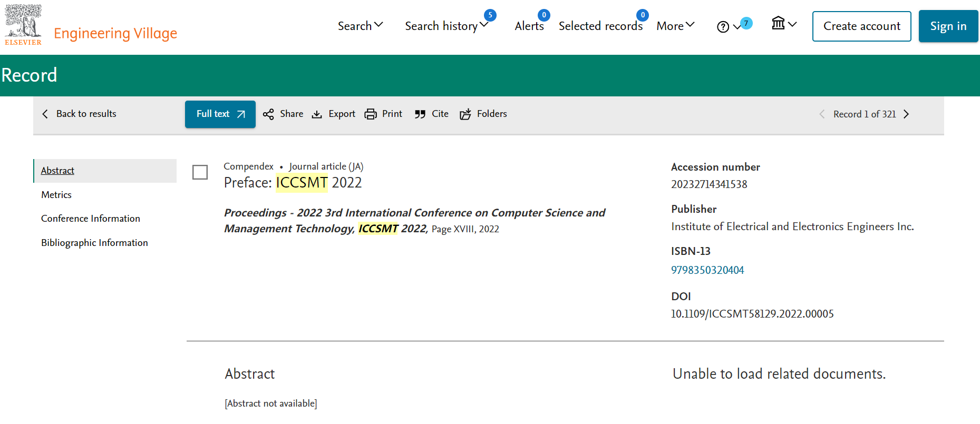Click the proceedings source title text

pos(414,221)
